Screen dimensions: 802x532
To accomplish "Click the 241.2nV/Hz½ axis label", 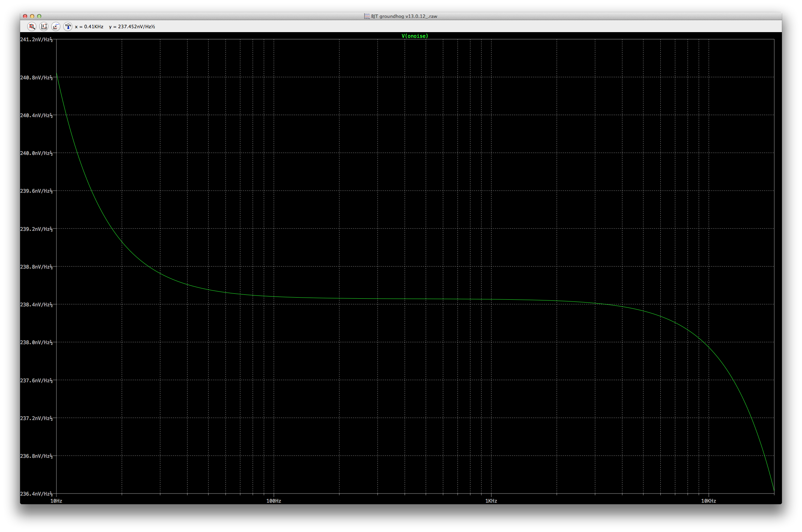I will click(x=36, y=40).
